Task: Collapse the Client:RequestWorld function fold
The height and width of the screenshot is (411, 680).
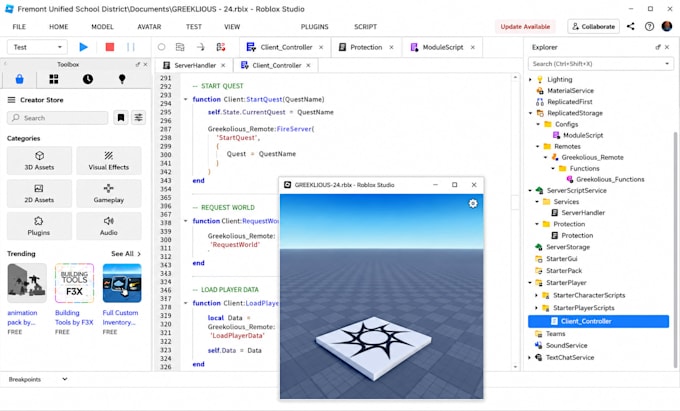Action: tap(186, 221)
